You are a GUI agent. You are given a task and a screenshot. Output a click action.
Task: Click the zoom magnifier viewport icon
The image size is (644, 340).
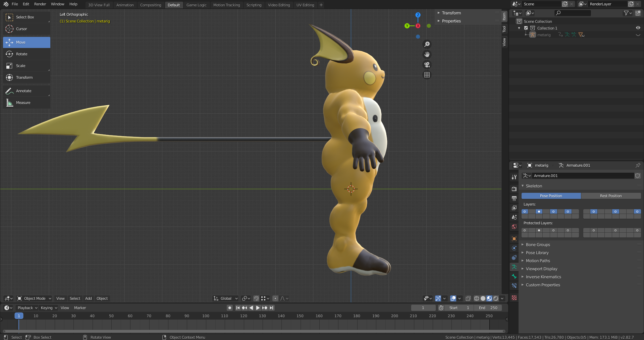(x=427, y=44)
